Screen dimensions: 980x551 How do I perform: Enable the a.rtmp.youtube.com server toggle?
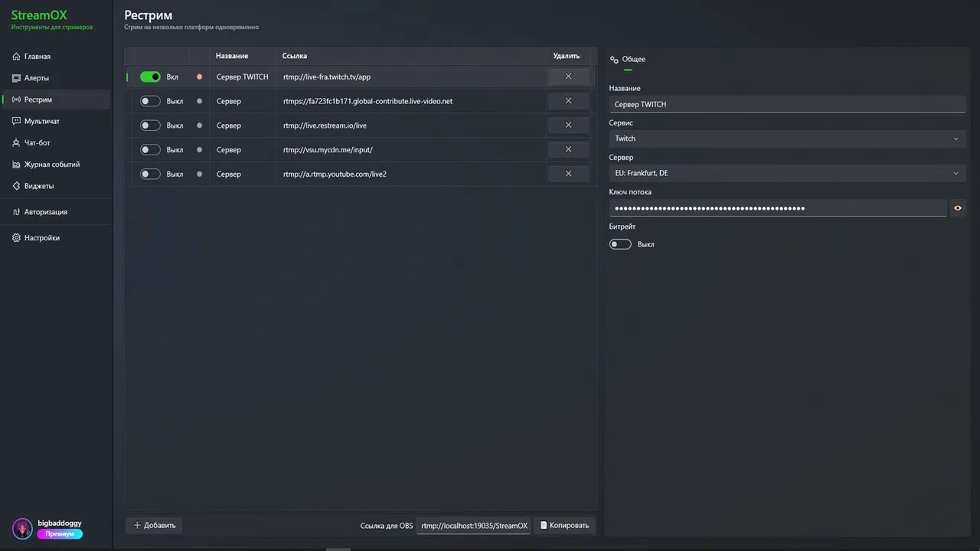click(x=150, y=174)
